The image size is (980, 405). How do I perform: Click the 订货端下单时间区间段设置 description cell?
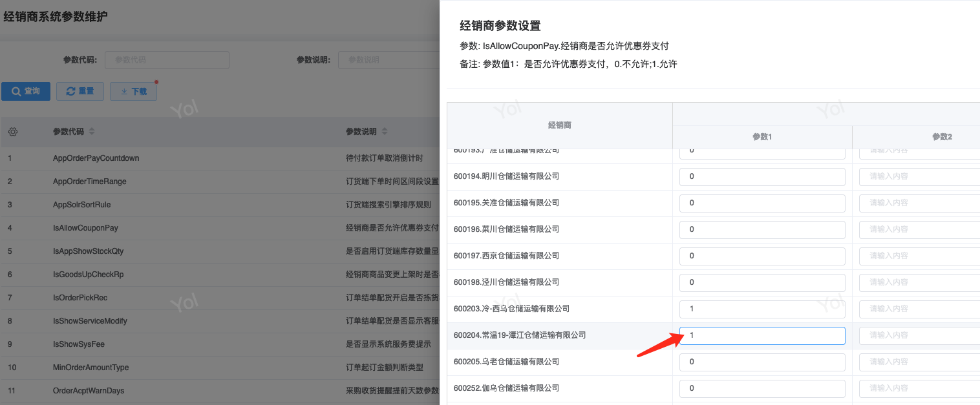tap(392, 182)
